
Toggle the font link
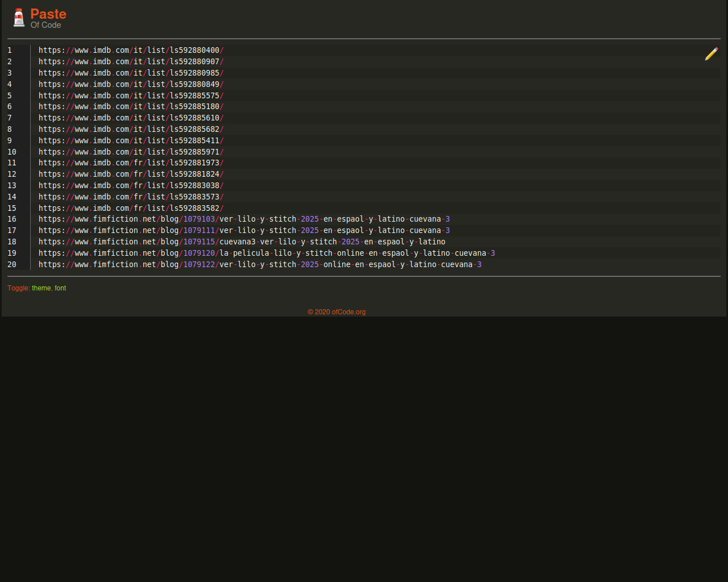[60, 288]
